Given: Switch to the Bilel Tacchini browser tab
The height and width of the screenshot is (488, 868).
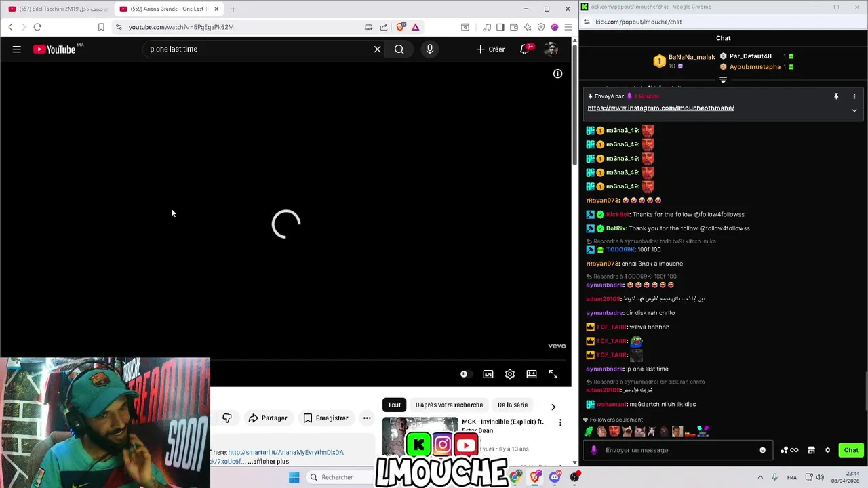Looking at the screenshot, I should 58,9.
